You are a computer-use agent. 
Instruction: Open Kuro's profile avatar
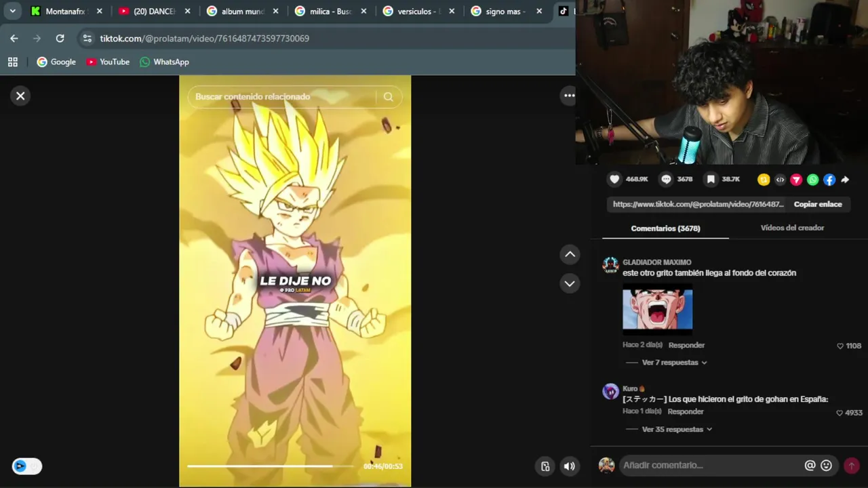[610, 391]
